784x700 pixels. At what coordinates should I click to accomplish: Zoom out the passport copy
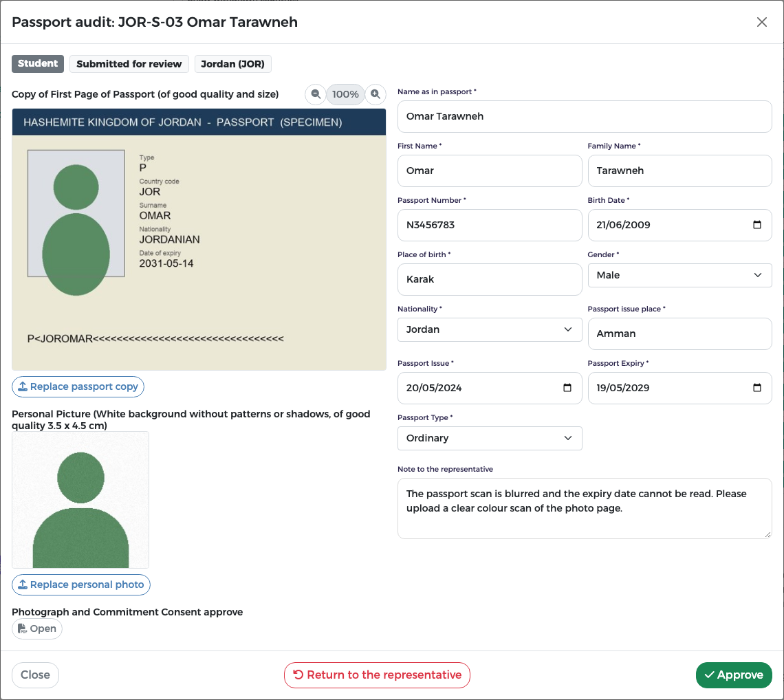316,94
